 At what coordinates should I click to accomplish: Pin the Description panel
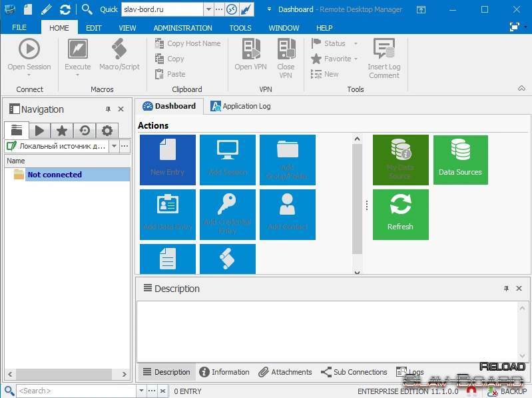tap(506, 289)
